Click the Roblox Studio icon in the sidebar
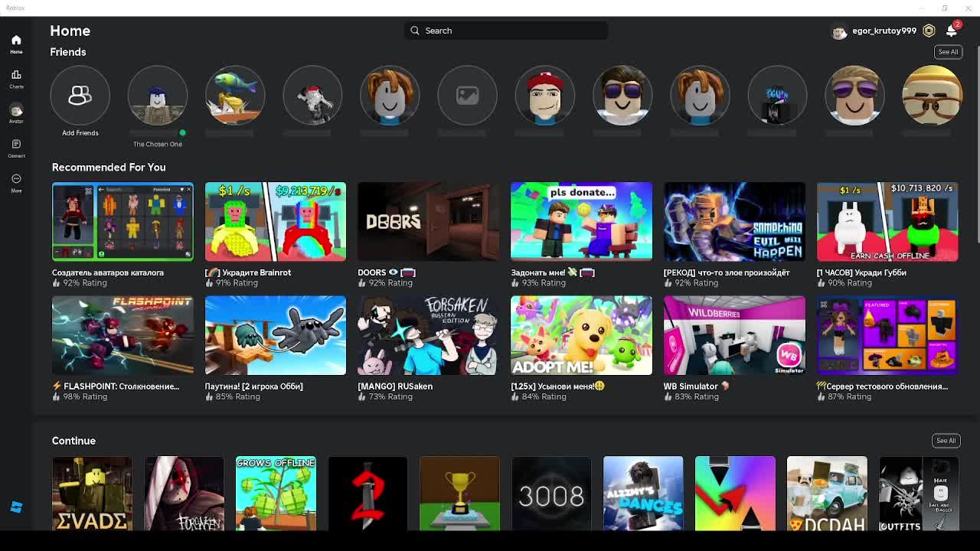 pos(16,507)
